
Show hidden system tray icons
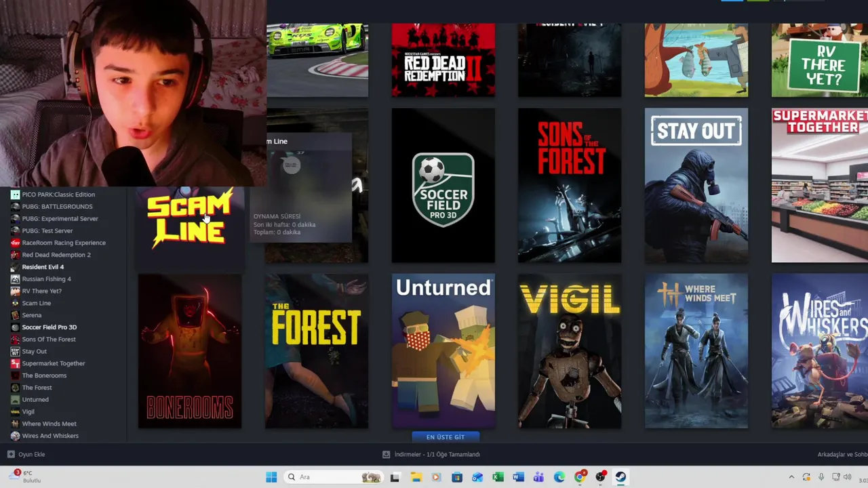tap(791, 477)
